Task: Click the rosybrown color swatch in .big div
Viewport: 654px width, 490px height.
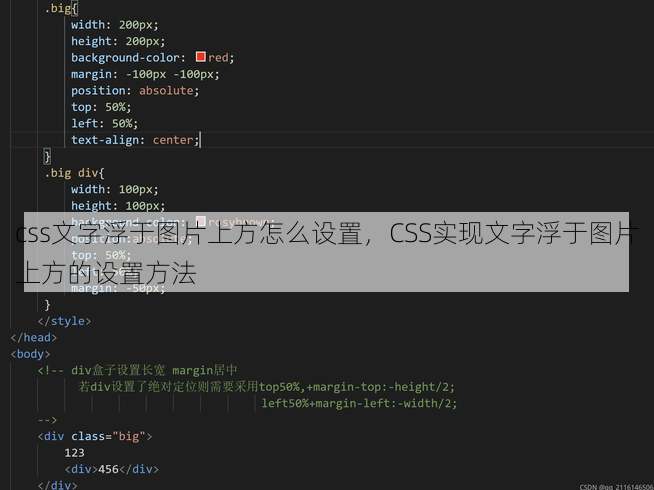Action: (x=201, y=221)
